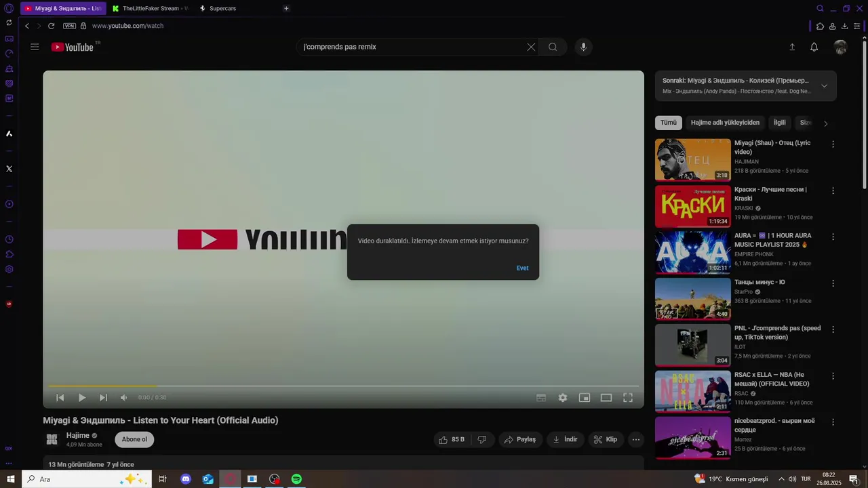Play the video with play button
Image resolution: width=868 pixels, height=488 pixels.
click(x=82, y=398)
